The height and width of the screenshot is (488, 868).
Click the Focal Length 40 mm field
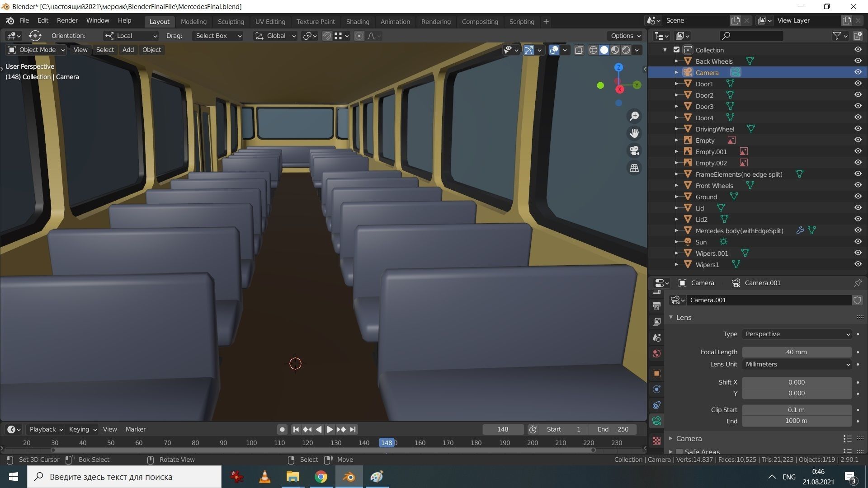tap(796, 352)
